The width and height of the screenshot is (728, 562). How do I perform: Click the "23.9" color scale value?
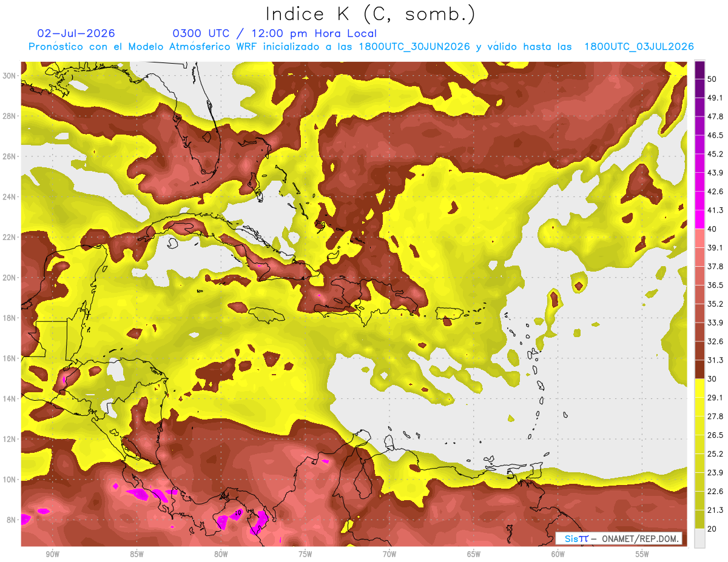click(715, 472)
